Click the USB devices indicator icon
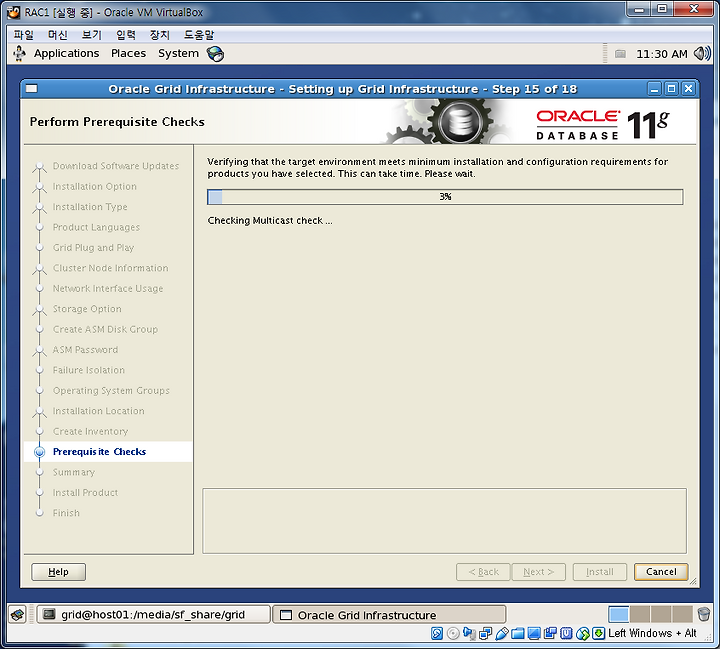The image size is (720, 649). click(501, 633)
